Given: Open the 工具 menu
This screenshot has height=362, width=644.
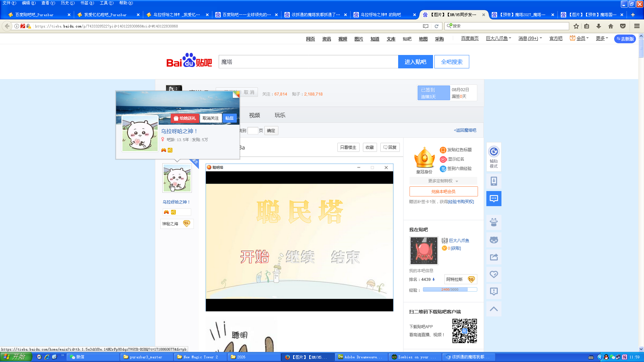Looking at the screenshot, I should 107,3.
